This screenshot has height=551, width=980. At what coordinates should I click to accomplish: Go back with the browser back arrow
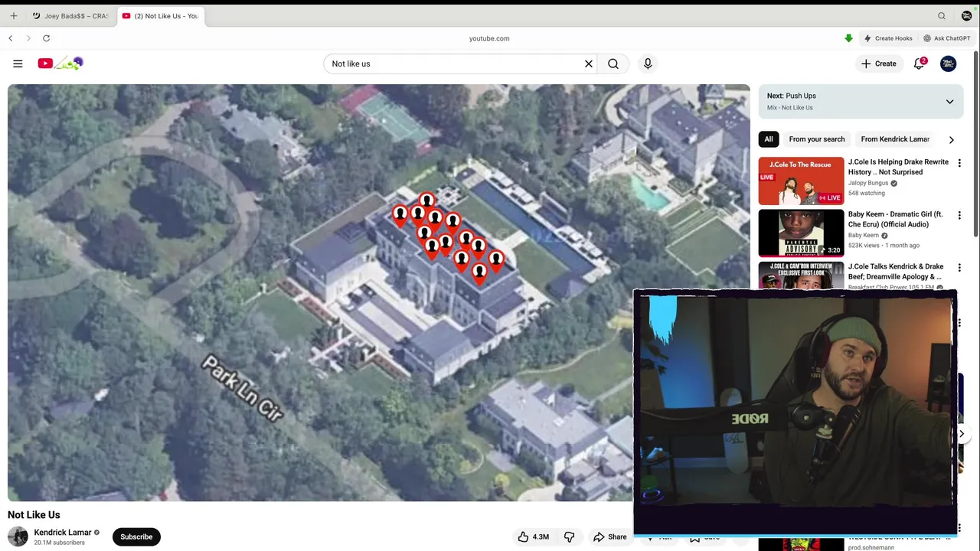(11, 38)
